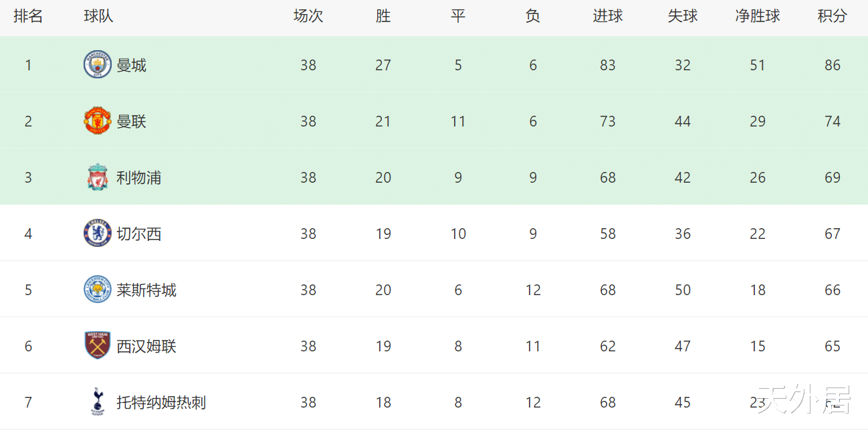Click the Manchester United club crest
The image size is (868, 435).
click(x=98, y=121)
